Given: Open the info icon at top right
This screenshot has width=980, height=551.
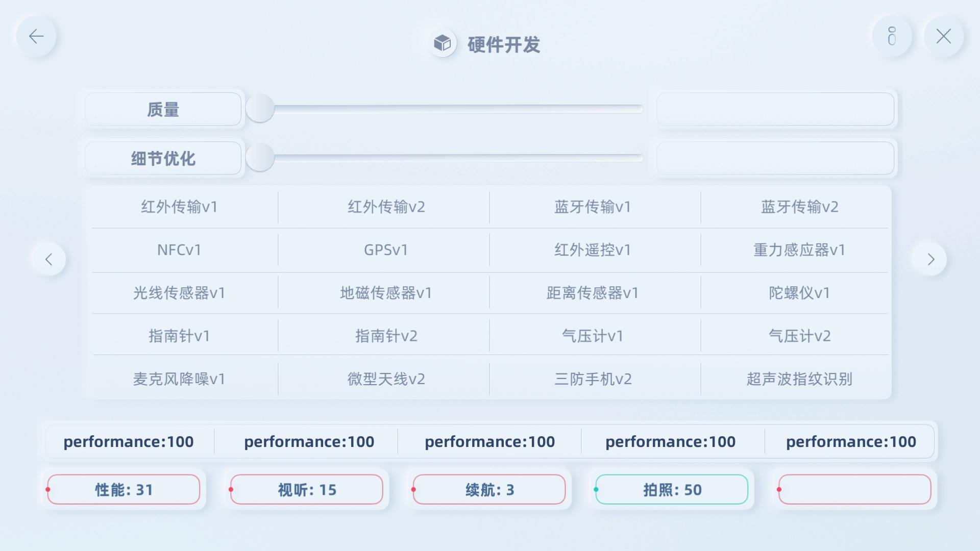Looking at the screenshot, I should tap(892, 36).
